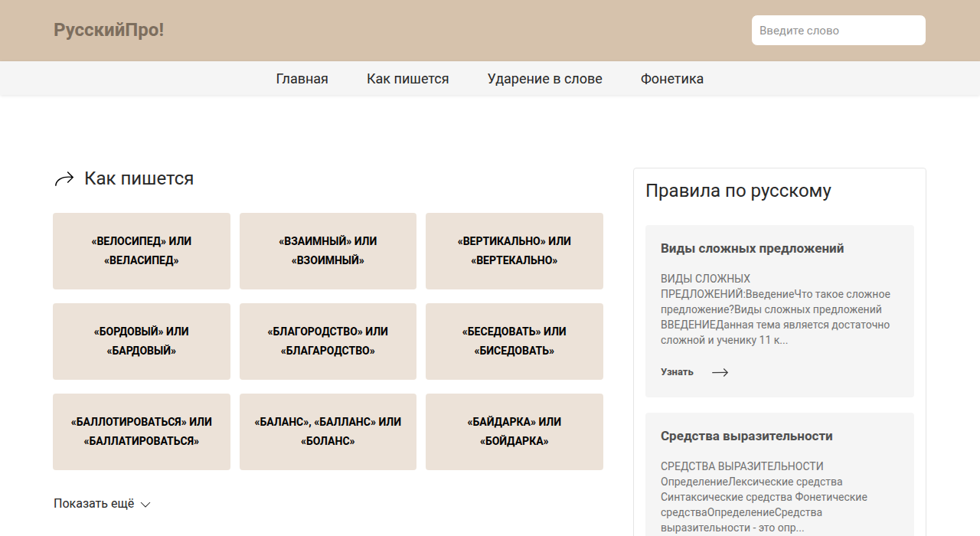The height and width of the screenshot is (536, 980).
Task: Open the «Взаимный» или «Взоимный» card
Action: (x=328, y=251)
